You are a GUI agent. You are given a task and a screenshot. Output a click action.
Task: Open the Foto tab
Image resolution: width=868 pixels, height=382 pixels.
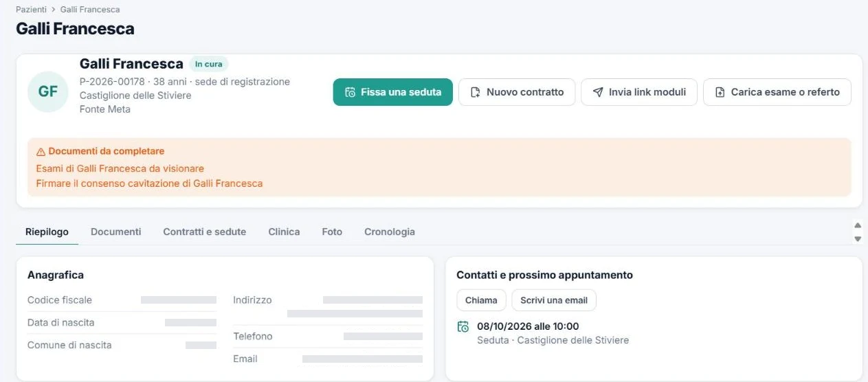click(332, 232)
